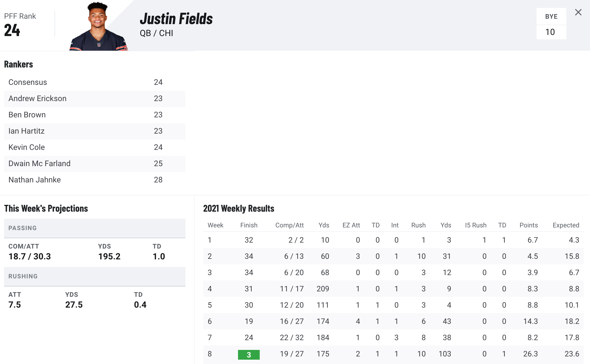Click the Justin Fields name heading
The width and height of the screenshot is (590, 364).
[176, 19]
